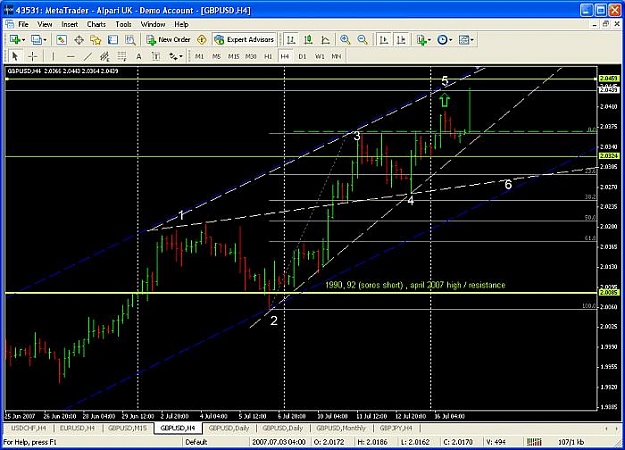This screenshot has height=450, width=625.
Task: Click the connection status '107/1 kb'
Action: (571, 442)
